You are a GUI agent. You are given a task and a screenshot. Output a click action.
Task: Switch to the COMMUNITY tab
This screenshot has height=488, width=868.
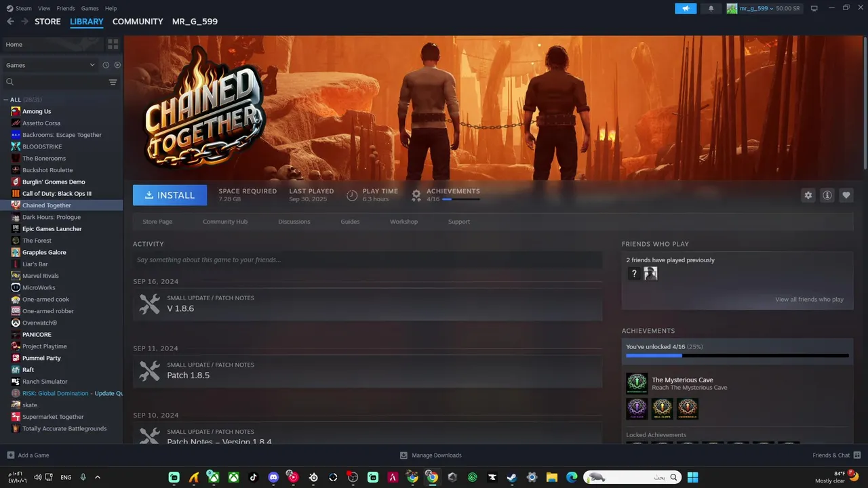(x=138, y=22)
